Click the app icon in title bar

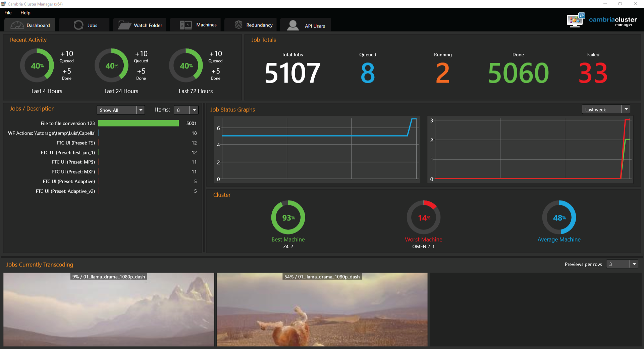(3, 4)
